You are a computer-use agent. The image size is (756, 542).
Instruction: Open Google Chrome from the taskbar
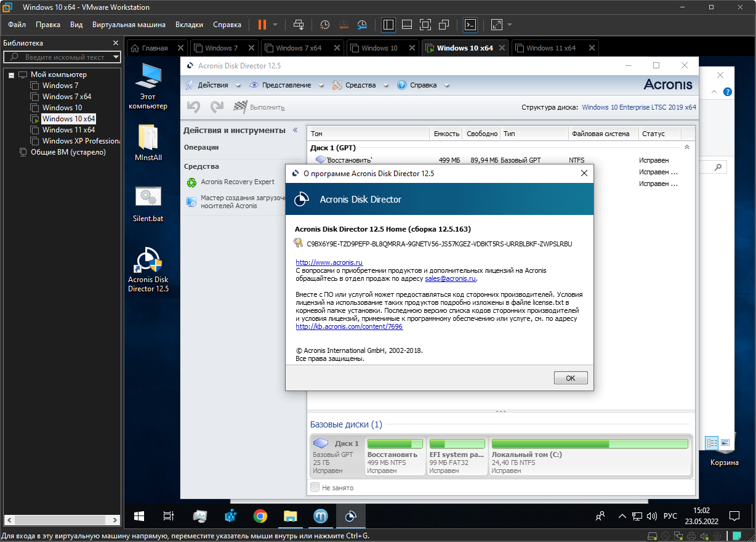coord(260,516)
